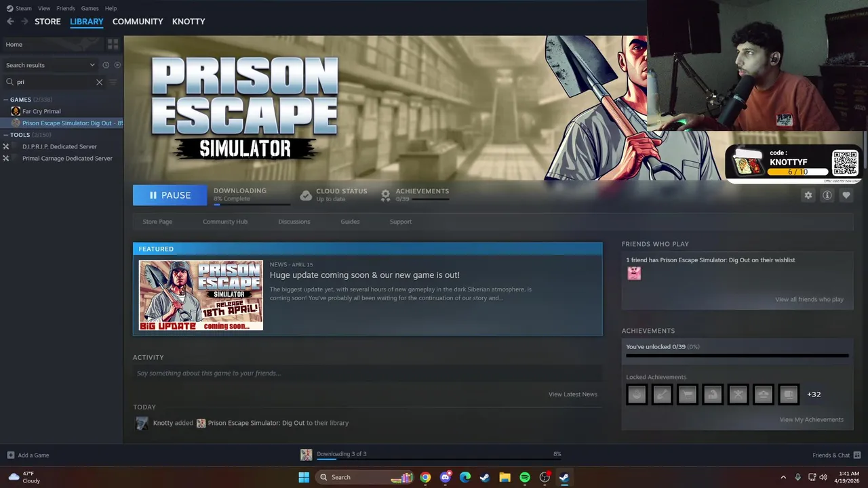868x488 pixels.
Task: Click the Windows taskbar search box
Action: coord(365,477)
